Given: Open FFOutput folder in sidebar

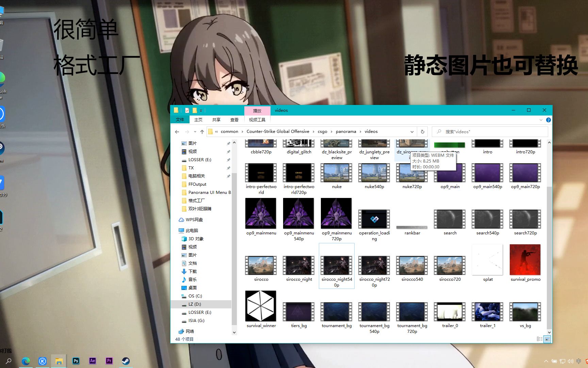Looking at the screenshot, I should coord(197,184).
